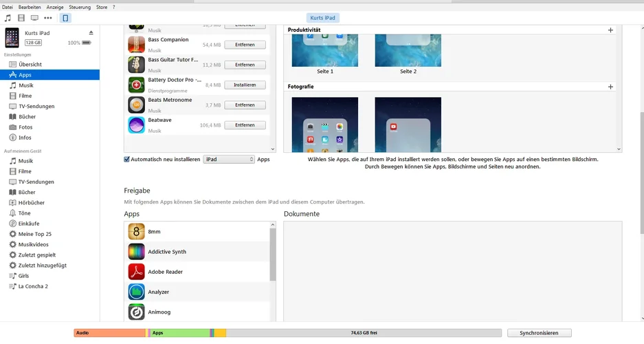Add a page to Produktivität with plus icon
The height and width of the screenshot is (344, 644).
tap(610, 30)
